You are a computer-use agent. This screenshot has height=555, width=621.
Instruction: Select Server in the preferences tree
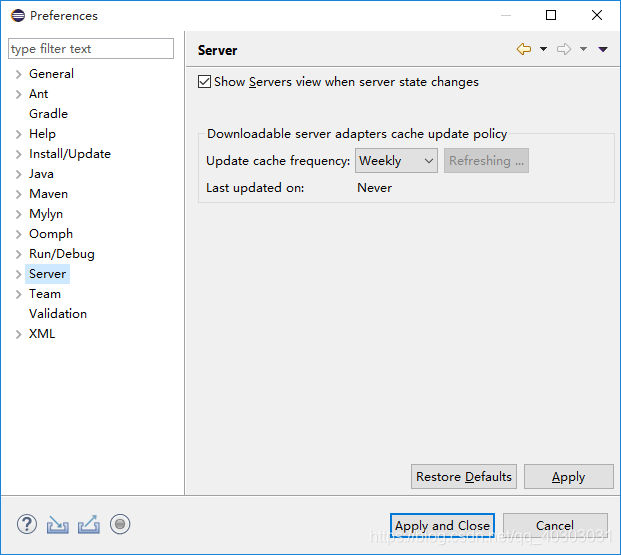[48, 274]
